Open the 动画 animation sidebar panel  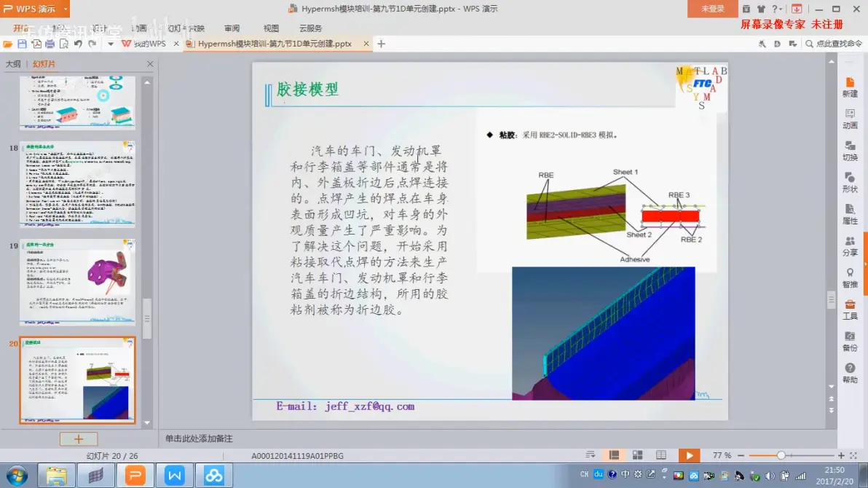click(850, 119)
